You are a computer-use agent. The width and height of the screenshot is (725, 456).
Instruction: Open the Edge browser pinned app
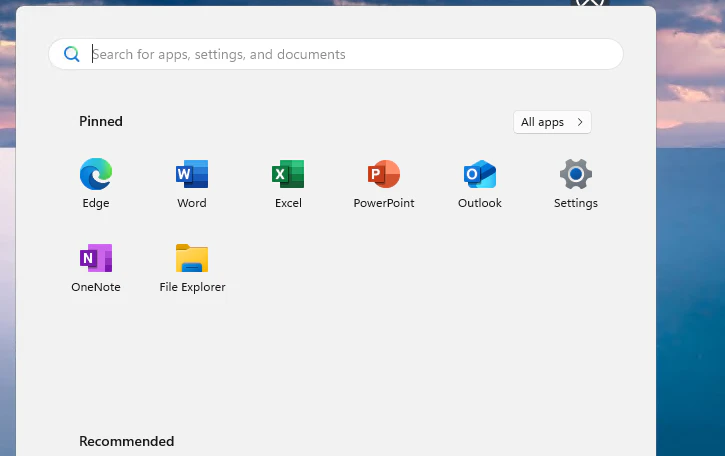[x=96, y=183]
